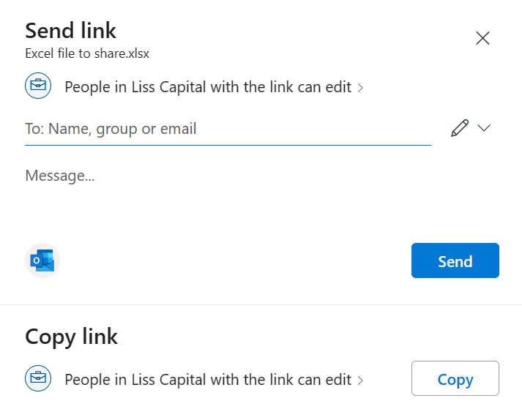Compose in Outlook using the envelope icon
The width and height of the screenshot is (522, 420).
click(x=42, y=260)
